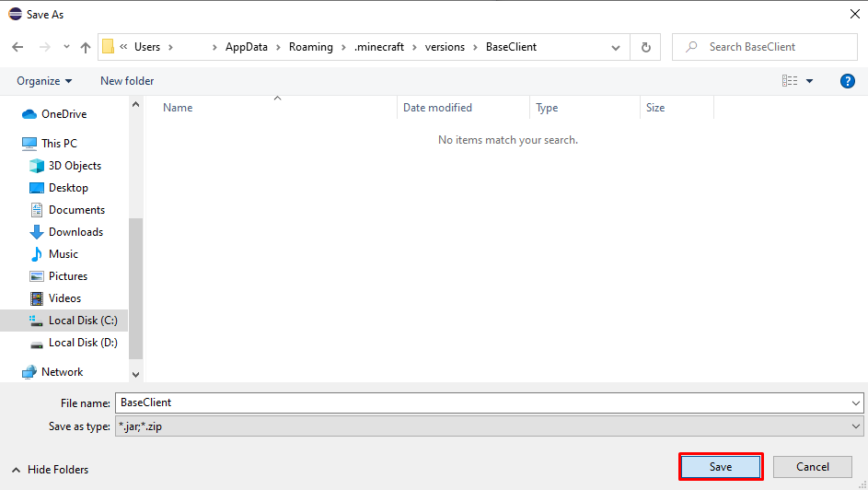The image size is (868, 490).
Task: Click the search magnifier icon
Action: coord(691,47)
